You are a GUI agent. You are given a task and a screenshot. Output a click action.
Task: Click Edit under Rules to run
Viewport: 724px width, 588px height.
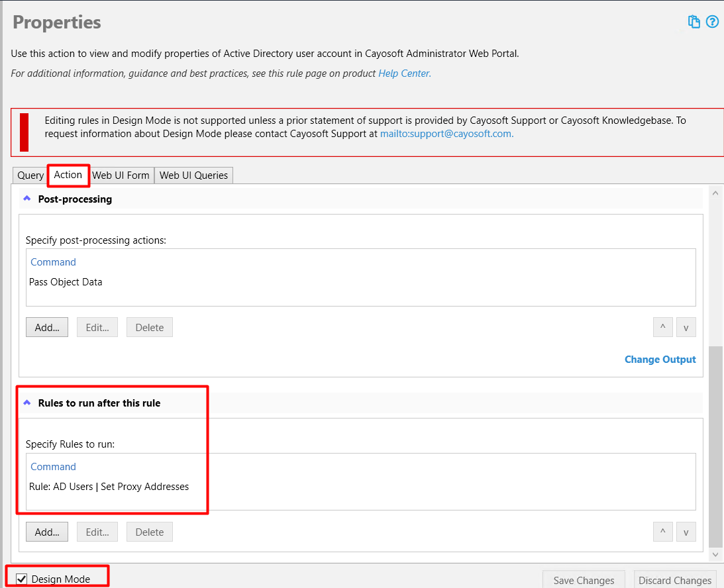[x=97, y=532]
